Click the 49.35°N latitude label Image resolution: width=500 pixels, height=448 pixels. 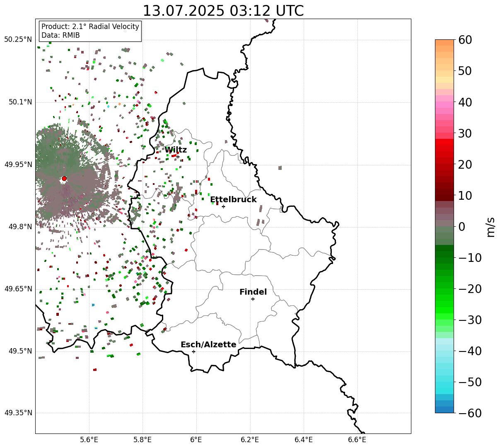[x=18, y=413]
